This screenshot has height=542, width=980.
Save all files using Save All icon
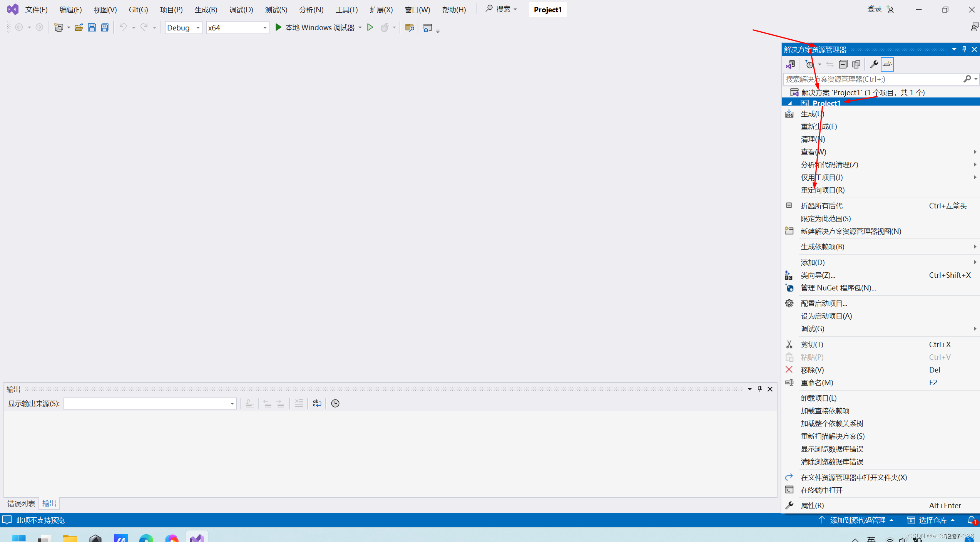click(x=104, y=27)
